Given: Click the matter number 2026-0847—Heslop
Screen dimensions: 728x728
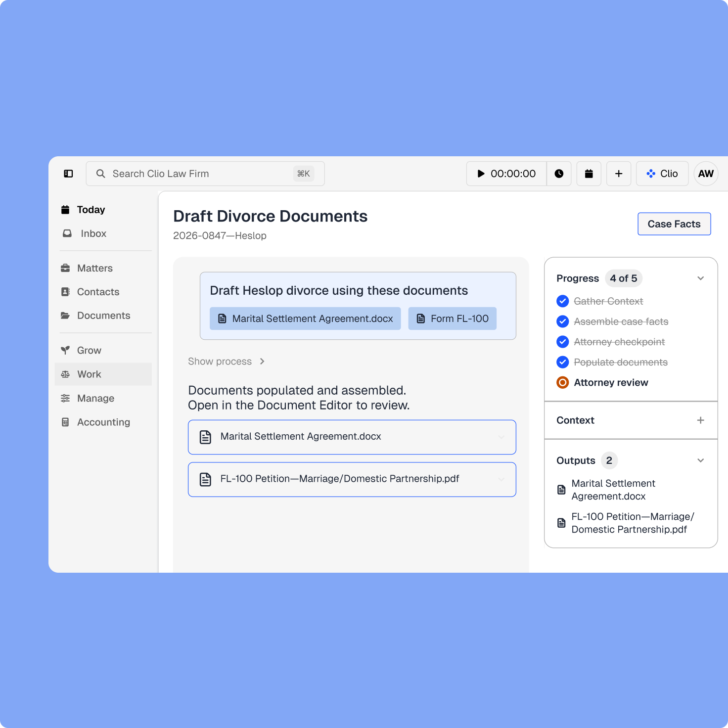Looking at the screenshot, I should (220, 236).
